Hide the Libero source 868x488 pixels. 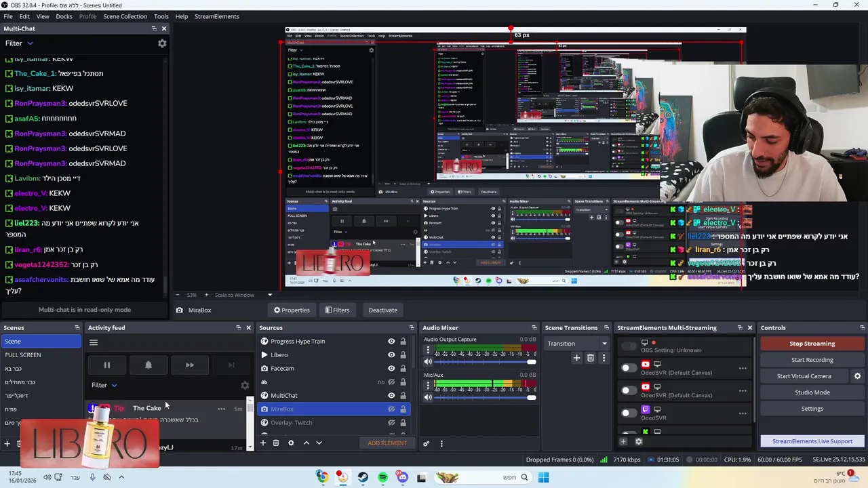click(x=391, y=355)
